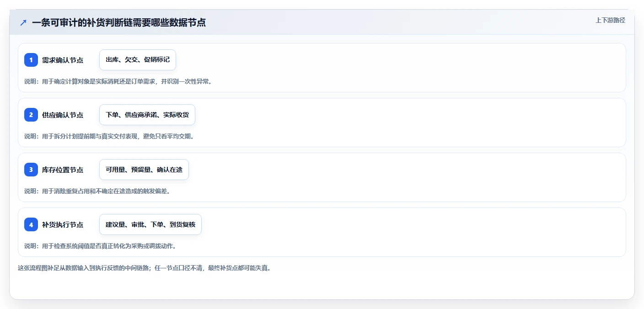Click the description starting 说明：用于确定计算对象
The height and width of the screenshot is (309, 644).
pyautogui.click(x=118, y=81)
